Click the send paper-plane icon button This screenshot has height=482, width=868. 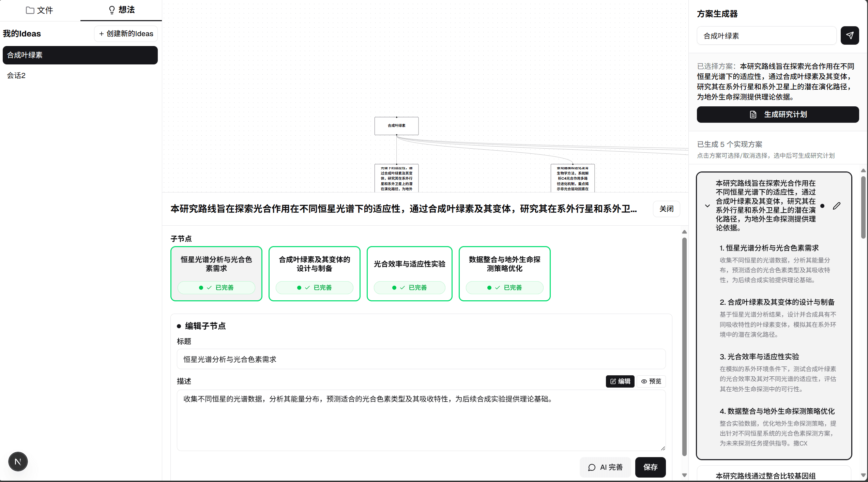pyautogui.click(x=850, y=35)
